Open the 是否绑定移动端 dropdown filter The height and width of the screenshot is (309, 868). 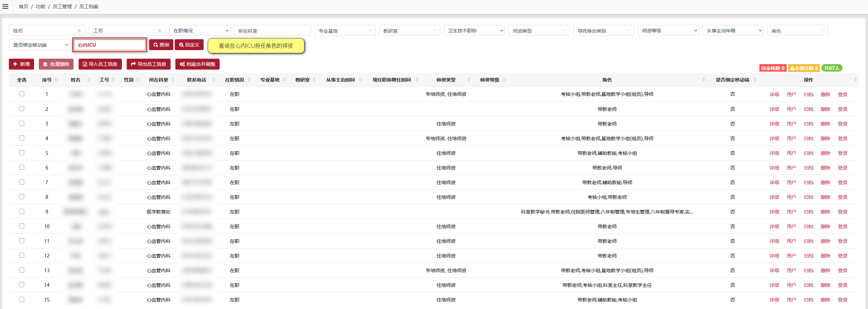40,45
